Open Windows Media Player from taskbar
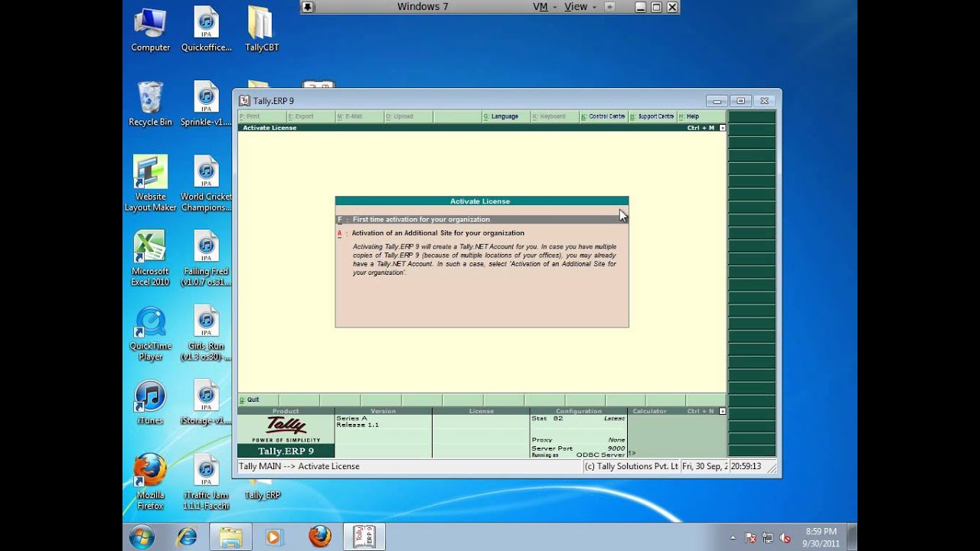The width and height of the screenshot is (980, 551). [x=274, y=536]
